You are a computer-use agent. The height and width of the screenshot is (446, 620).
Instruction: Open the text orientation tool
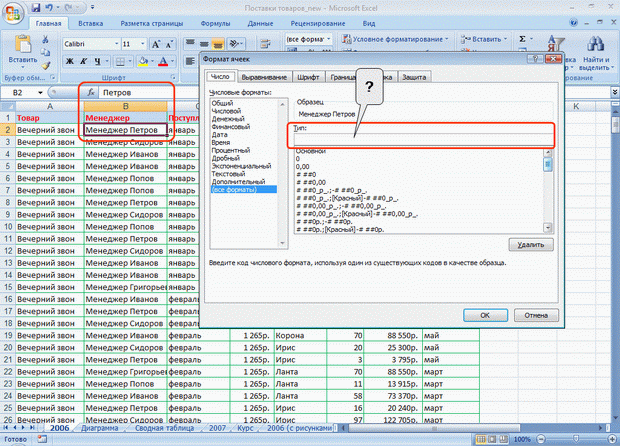tap(236, 43)
